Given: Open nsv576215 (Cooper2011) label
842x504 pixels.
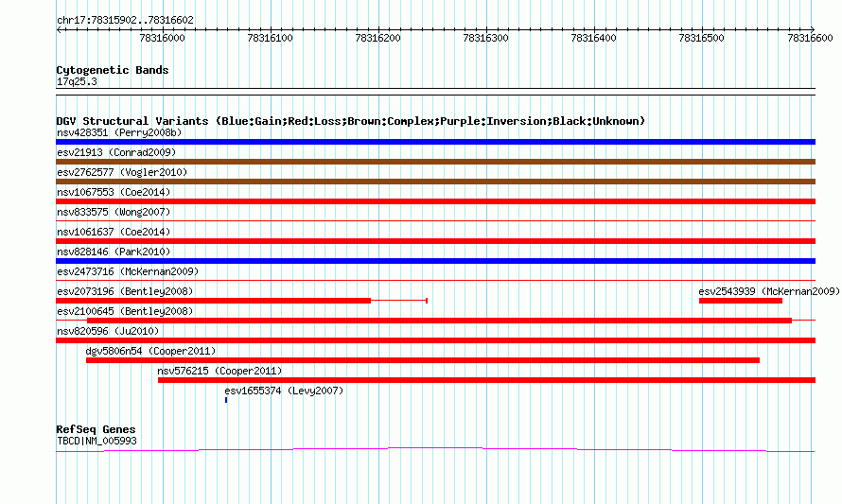Looking at the screenshot, I should point(219,371).
